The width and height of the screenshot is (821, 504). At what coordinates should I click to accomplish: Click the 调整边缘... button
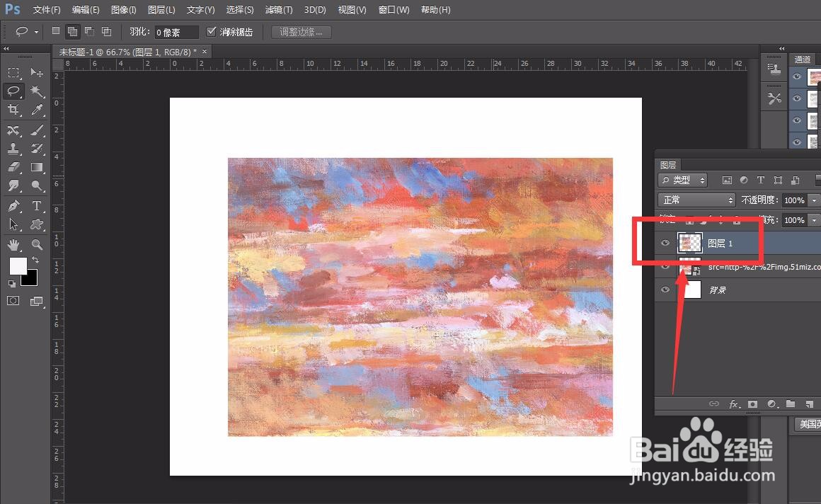(301, 32)
